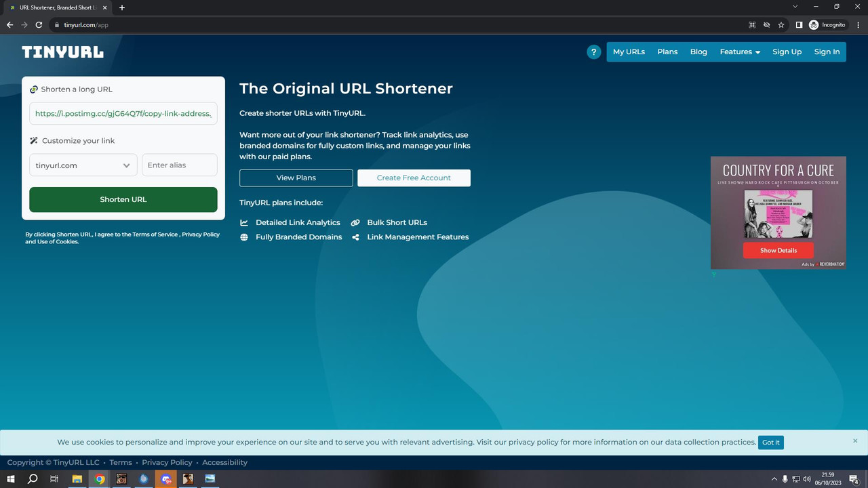Open the Incognito profile indicator

click(827, 25)
